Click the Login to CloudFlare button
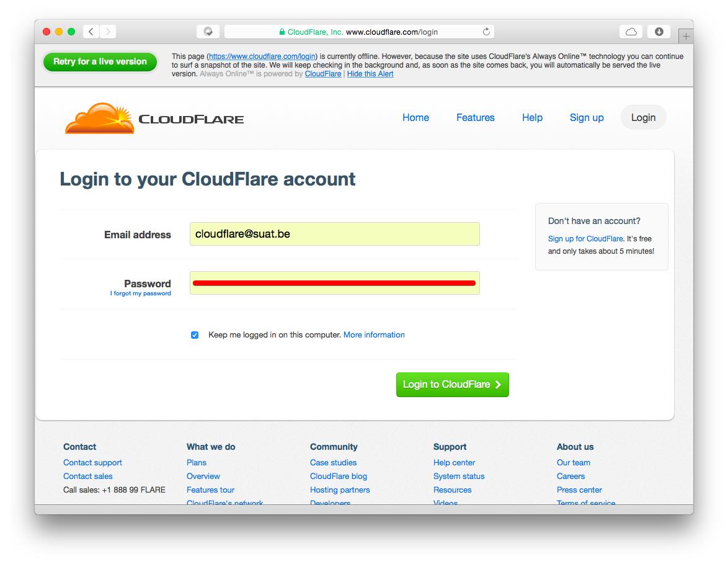 coord(452,385)
